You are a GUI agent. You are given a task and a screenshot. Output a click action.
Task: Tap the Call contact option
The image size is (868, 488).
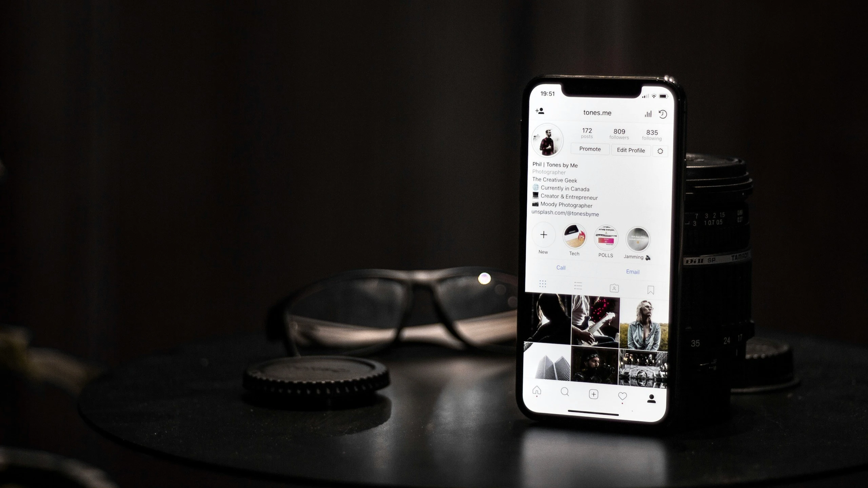click(x=560, y=267)
